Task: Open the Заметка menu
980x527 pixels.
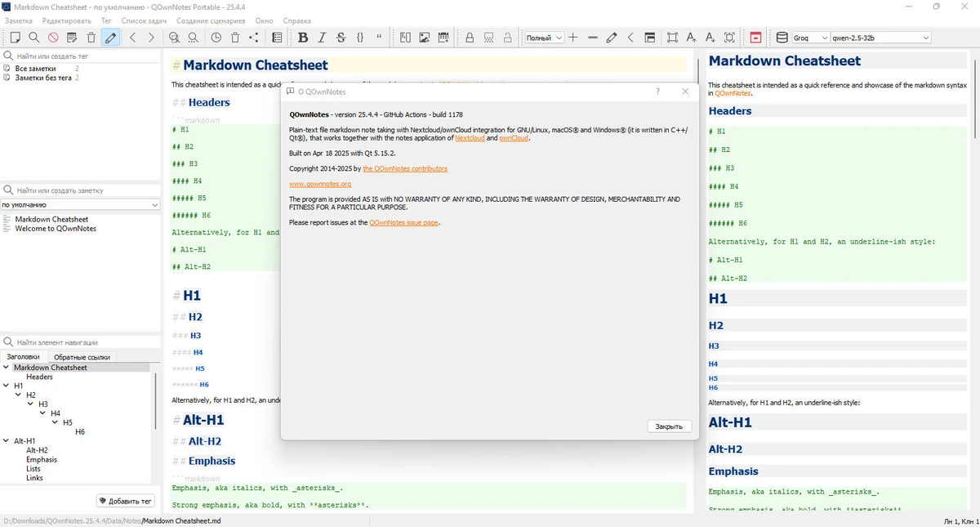Action: 19,20
